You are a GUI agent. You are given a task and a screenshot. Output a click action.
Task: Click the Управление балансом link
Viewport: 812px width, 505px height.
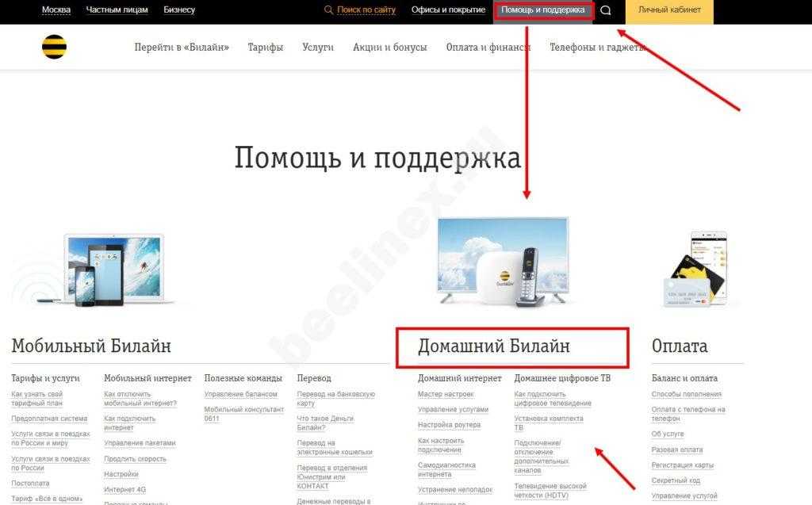click(x=240, y=394)
